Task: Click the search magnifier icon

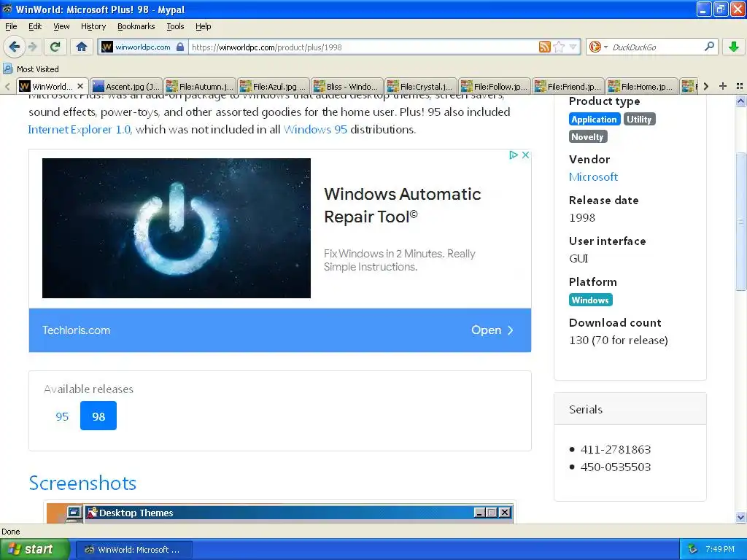Action: coord(709,47)
